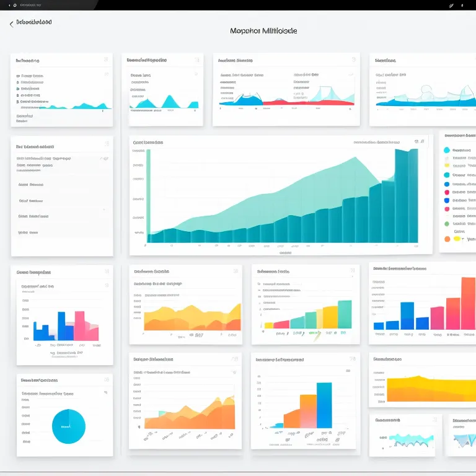This screenshot has height=476, width=476.
Task: Click the rightmost icon in the top black bar
Action: click(x=461, y=5)
